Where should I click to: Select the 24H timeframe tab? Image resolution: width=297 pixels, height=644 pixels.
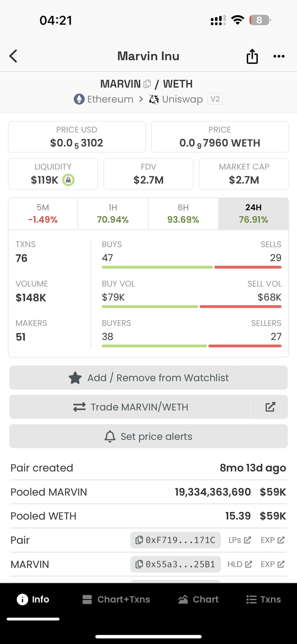point(253,214)
